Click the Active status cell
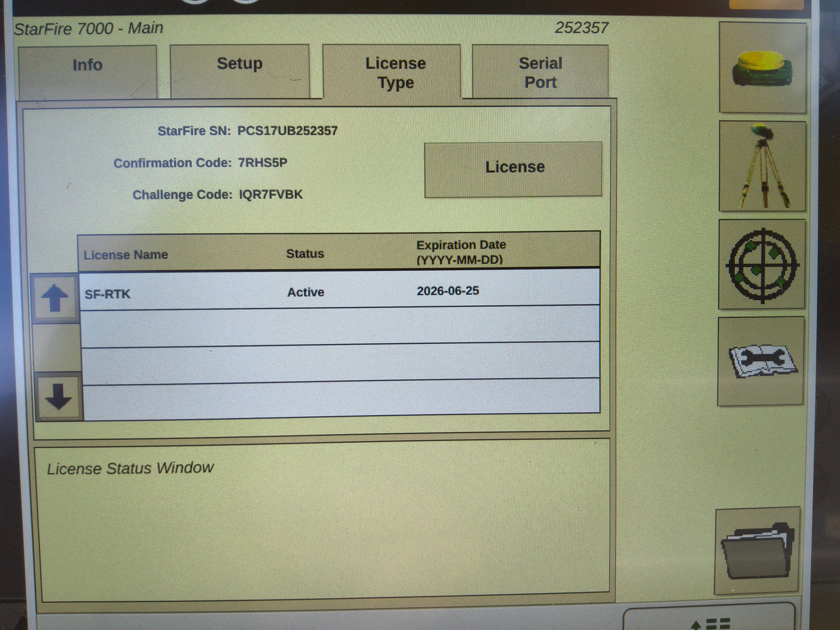Image resolution: width=840 pixels, height=630 pixels. coord(306,292)
